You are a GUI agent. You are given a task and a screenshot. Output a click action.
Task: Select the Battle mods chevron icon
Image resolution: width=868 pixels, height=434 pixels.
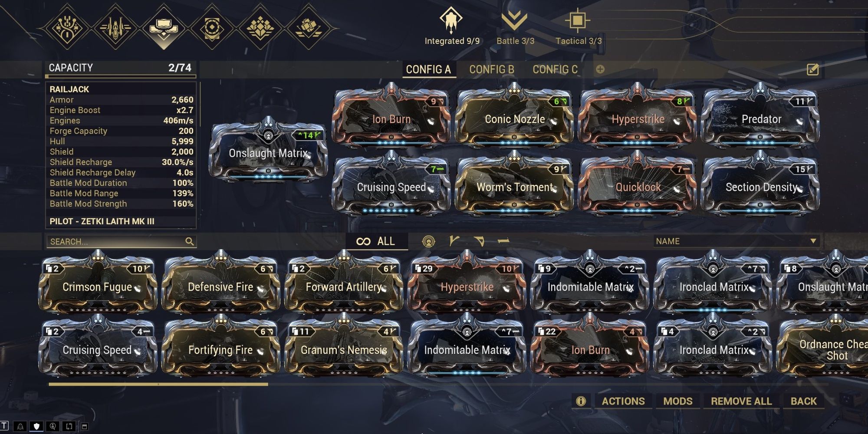point(514,20)
